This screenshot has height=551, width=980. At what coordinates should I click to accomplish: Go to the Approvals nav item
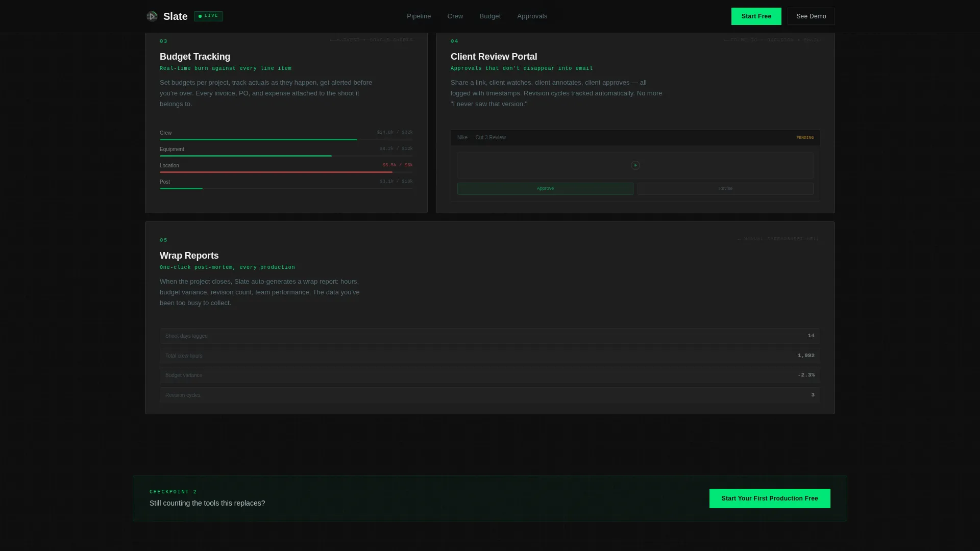coord(532,16)
